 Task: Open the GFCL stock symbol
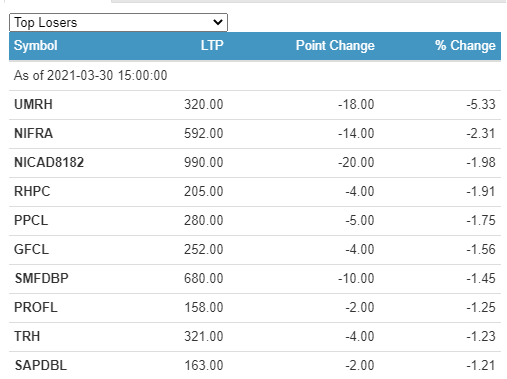coord(31,250)
